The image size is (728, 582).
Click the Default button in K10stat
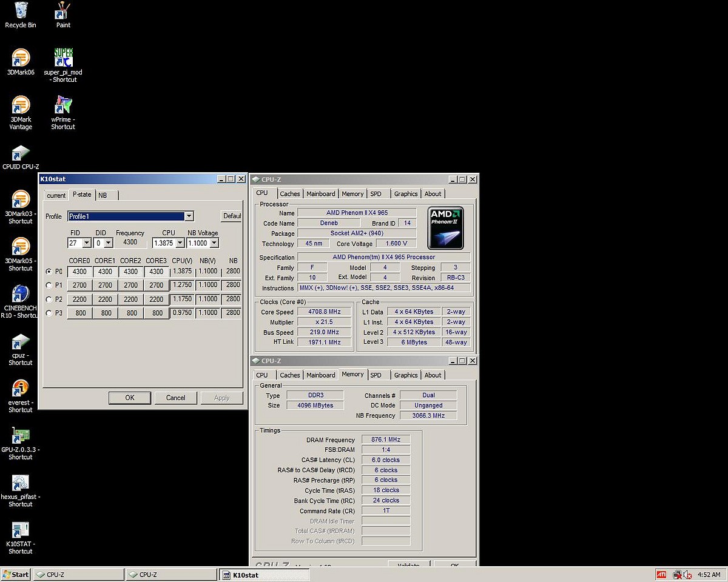(232, 216)
